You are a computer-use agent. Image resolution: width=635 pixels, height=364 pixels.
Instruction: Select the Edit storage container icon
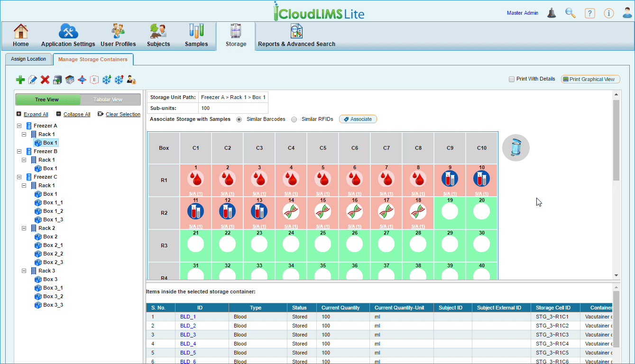click(32, 80)
